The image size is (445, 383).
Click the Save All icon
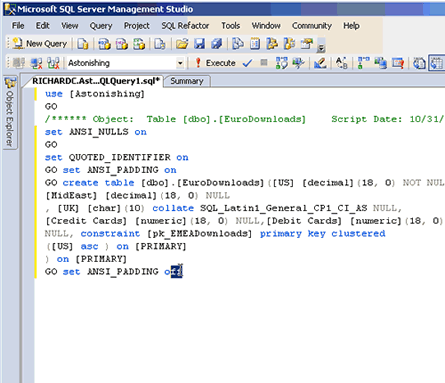tap(217, 44)
